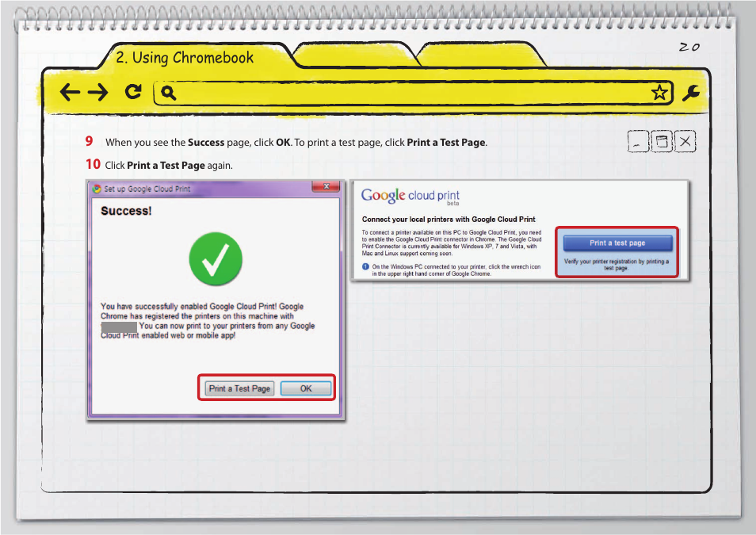Click the green success checkmark icon
Viewport: 756px width, 535px height.
point(216,258)
